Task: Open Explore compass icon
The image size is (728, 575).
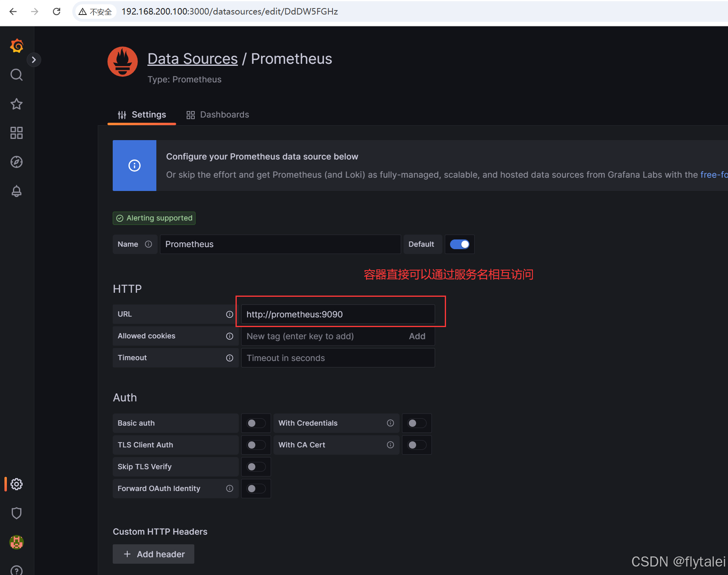Action: tap(17, 162)
